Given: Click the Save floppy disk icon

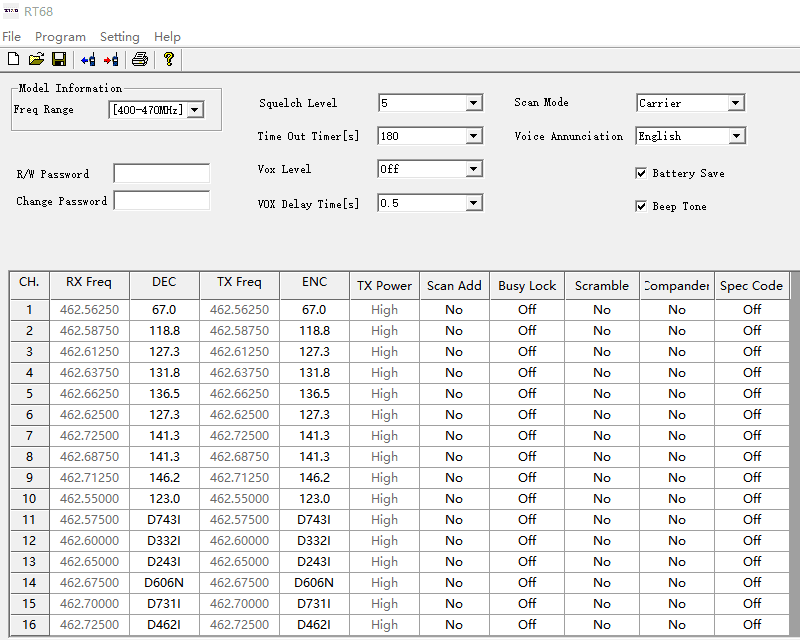Looking at the screenshot, I should [x=59, y=60].
